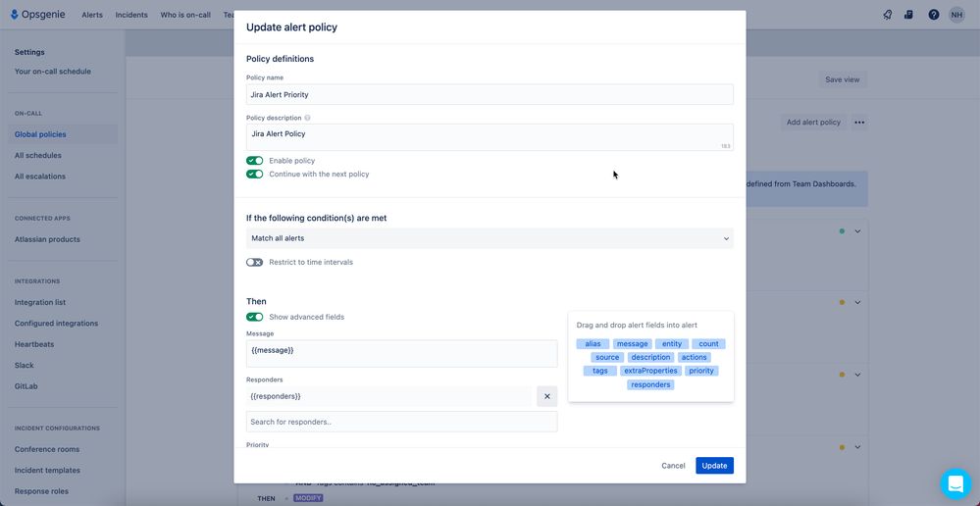Open the help question mark icon
The image size is (980, 506).
pos(933,15)
